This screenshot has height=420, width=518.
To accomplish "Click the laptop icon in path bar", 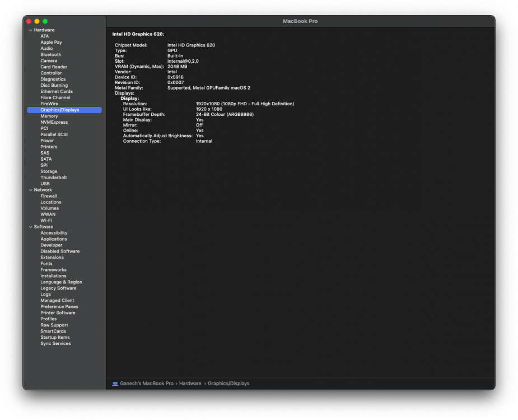I will 115,384.
